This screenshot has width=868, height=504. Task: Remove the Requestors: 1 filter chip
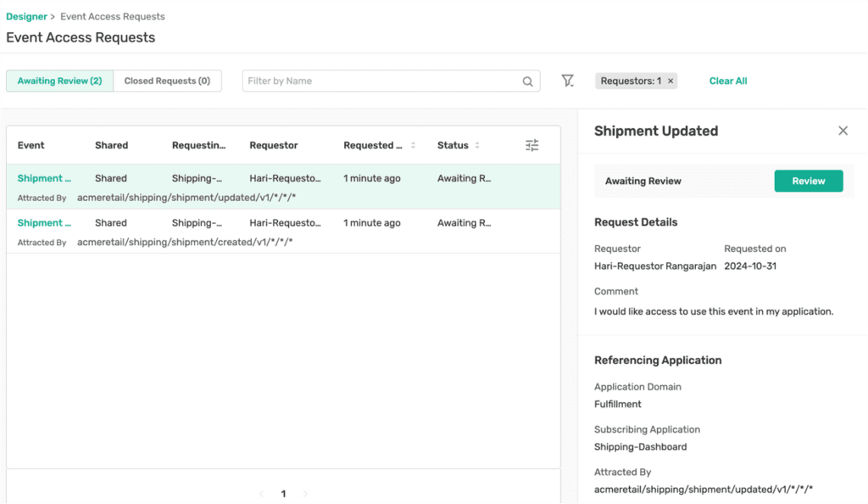669,81
